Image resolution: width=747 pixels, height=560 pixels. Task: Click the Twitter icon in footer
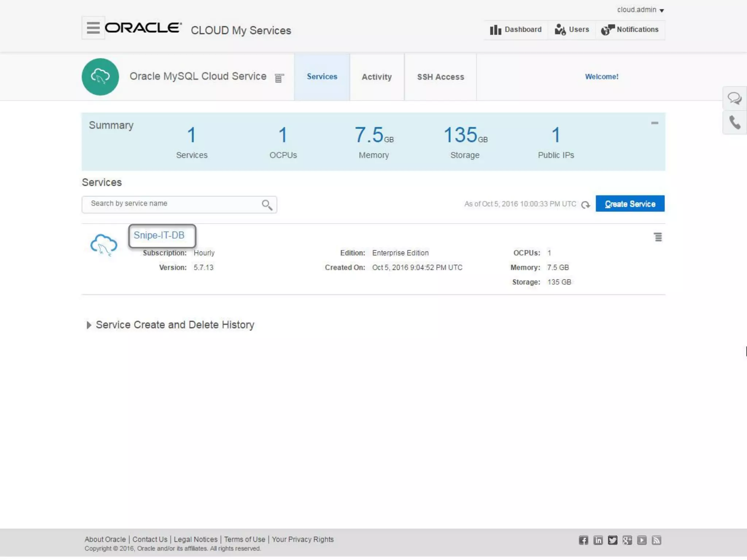613,540
